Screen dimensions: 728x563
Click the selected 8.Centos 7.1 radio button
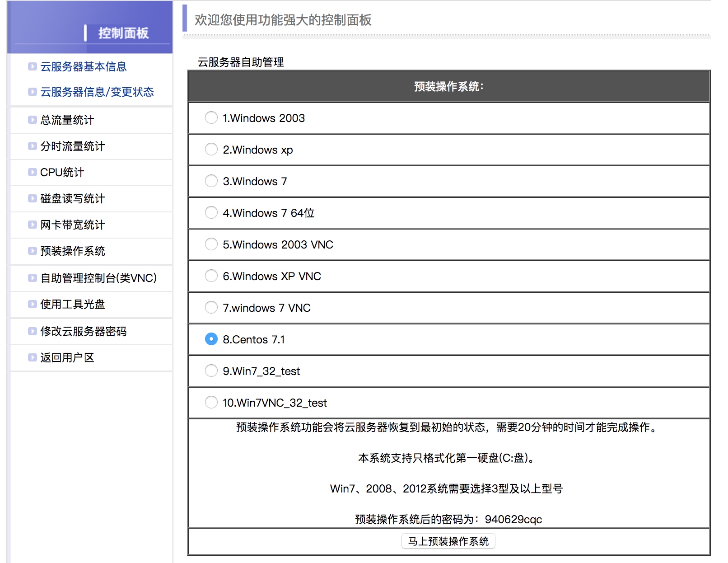pos(211,339)
